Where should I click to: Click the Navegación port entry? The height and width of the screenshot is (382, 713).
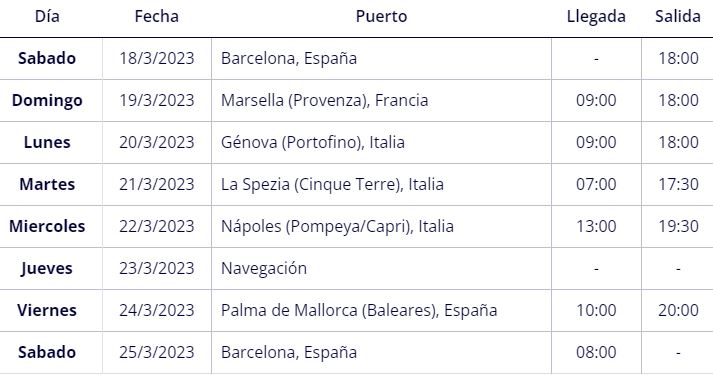coord(264,268)
